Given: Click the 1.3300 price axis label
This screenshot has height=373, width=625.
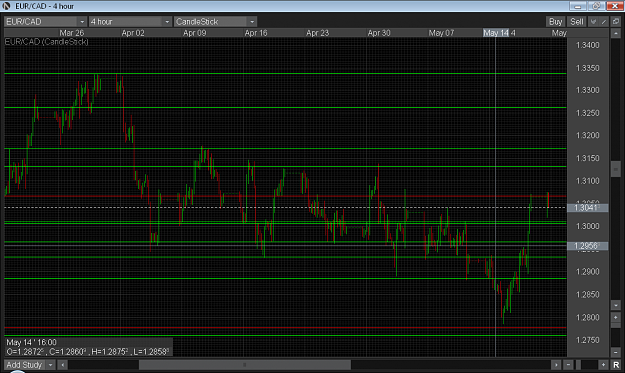Looking at the screenshot, I should point(588,90).
